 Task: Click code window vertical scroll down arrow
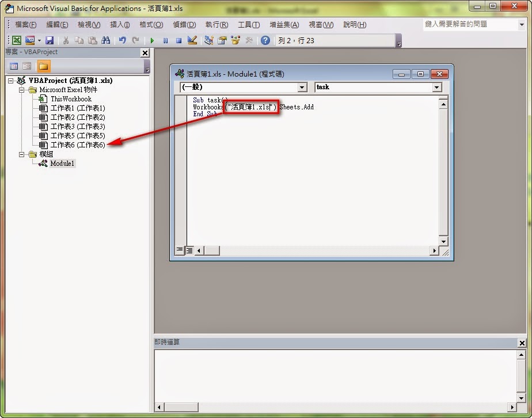[443, 241]
